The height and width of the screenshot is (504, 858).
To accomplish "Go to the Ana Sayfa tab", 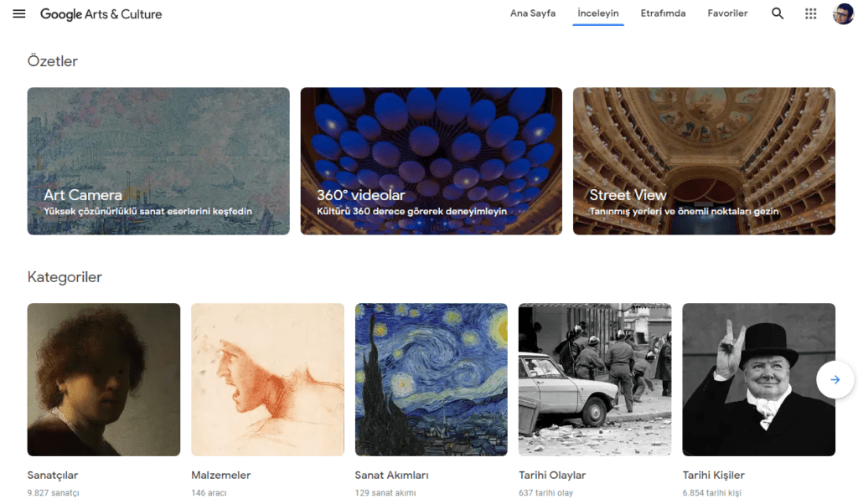I will tap(532, 13).
